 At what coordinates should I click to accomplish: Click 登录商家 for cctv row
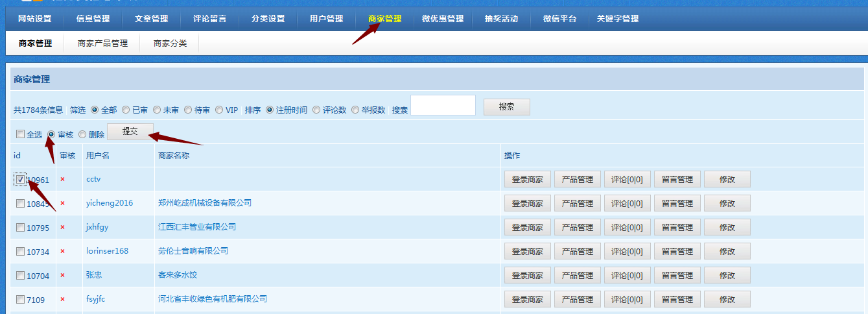click(x=527, y=179)
